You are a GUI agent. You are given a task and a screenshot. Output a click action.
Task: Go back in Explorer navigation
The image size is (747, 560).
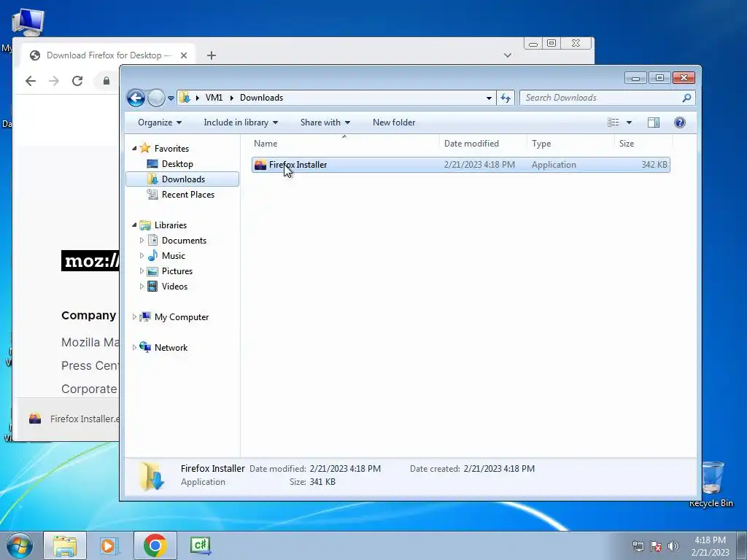(x=136, y=98)
